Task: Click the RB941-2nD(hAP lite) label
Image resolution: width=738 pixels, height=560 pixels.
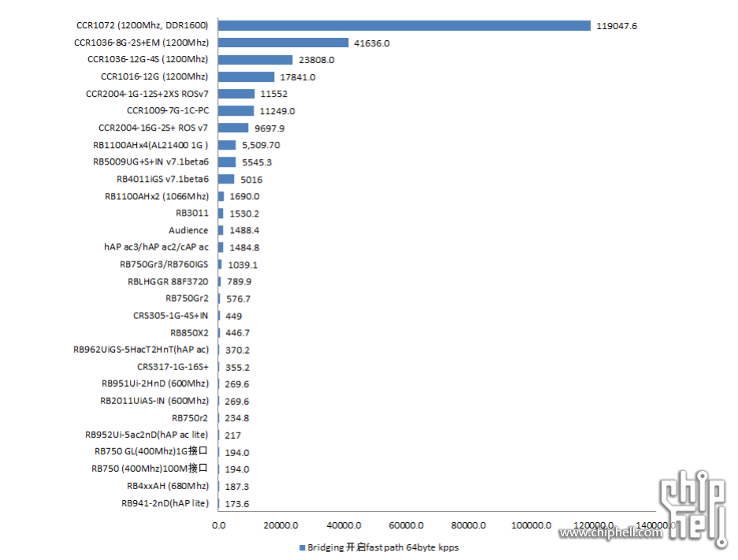Action: click(165, 503)
